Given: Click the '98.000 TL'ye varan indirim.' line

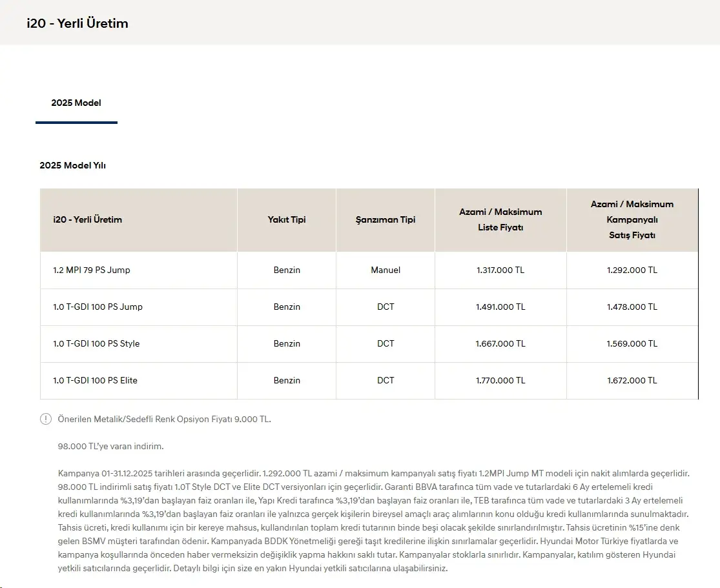Looking at the screenshot, I should [x=110, y=446].
